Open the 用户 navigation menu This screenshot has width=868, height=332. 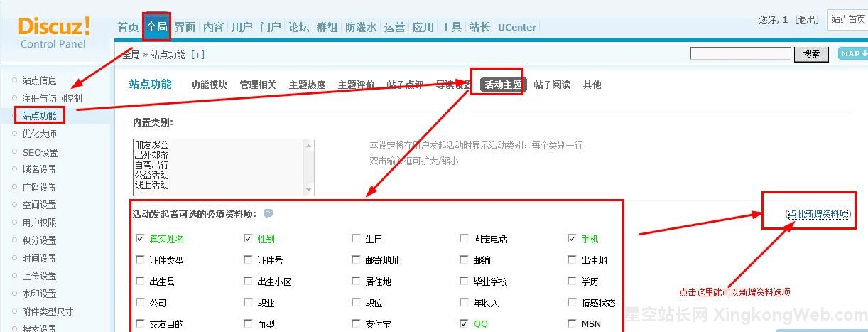(242, 27)
